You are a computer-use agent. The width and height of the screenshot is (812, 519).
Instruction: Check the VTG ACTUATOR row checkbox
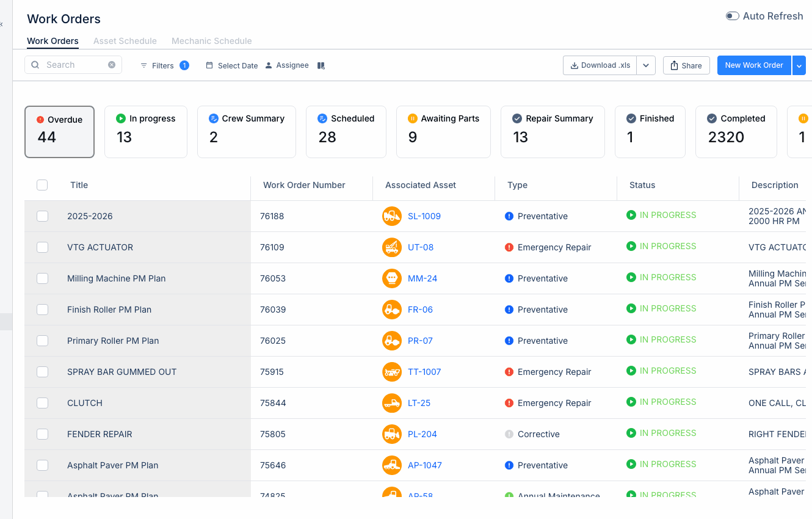click(42, 247)
